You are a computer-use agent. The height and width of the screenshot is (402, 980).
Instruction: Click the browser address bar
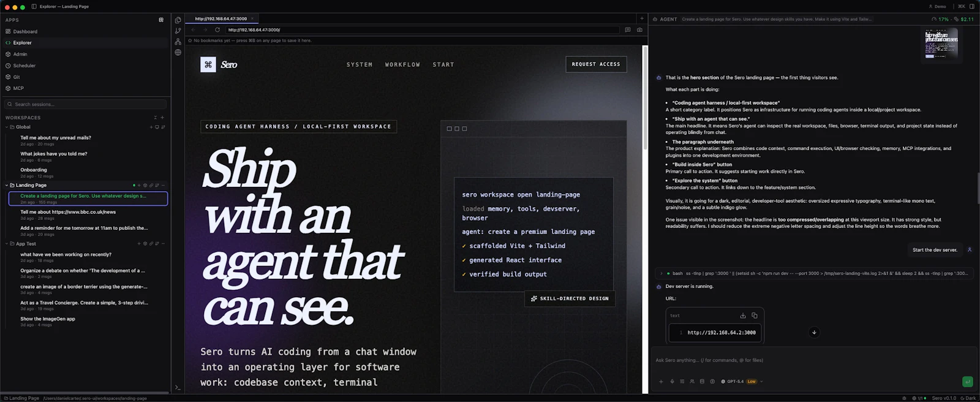(x=423, y=29)
